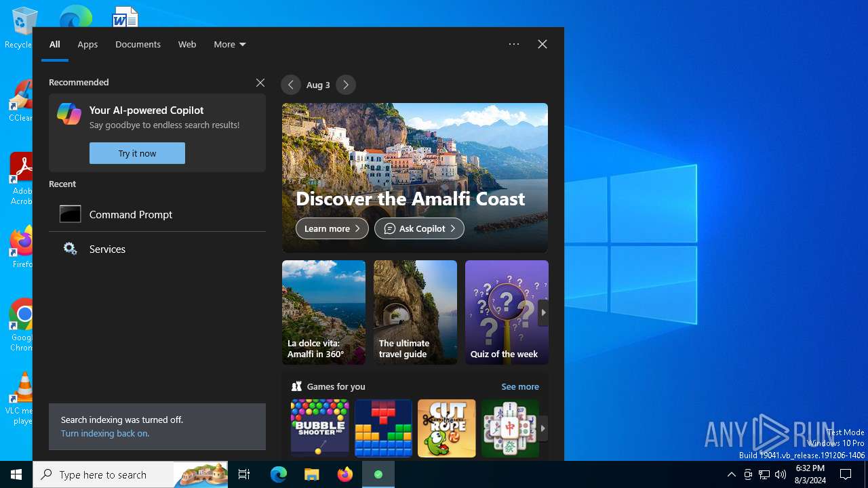Open the Services gear icon
The width and height of the screenshot is (868, 488).
point(70,249)
